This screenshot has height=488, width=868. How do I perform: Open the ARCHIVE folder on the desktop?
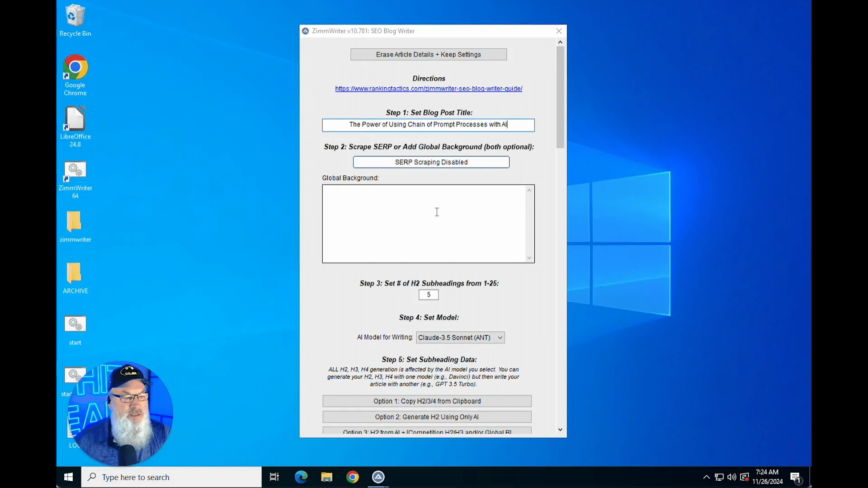pyautogui.click(x=75, y=278)
